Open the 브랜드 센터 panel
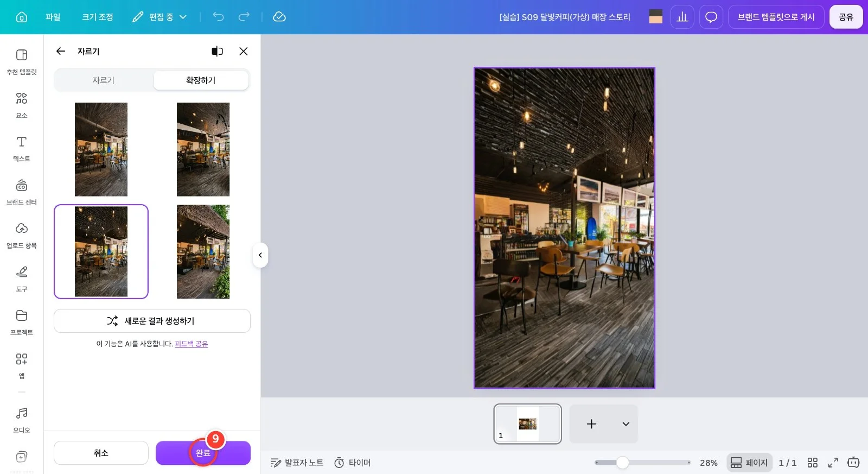868x474 pixels. pyautogui.click(x=22, y=192)
